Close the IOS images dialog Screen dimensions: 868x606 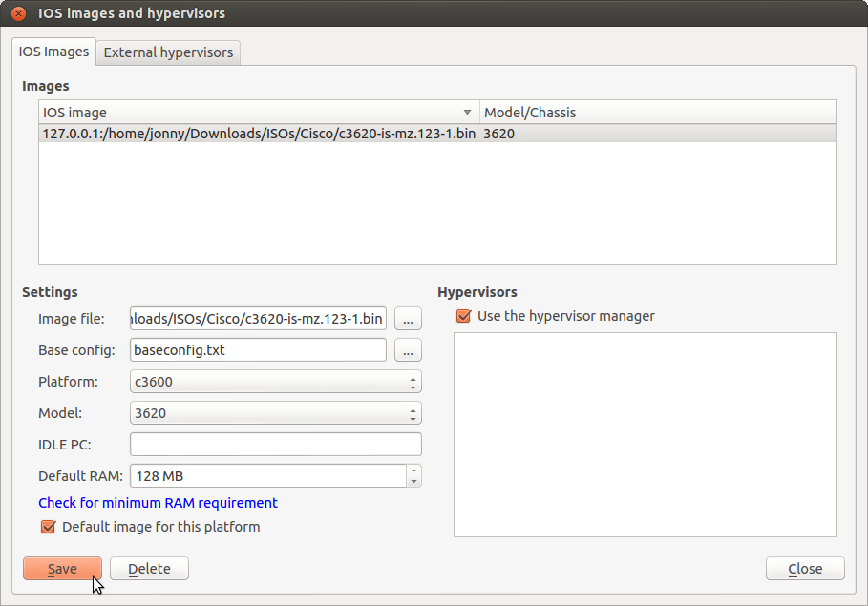click(x=805, y=569)
